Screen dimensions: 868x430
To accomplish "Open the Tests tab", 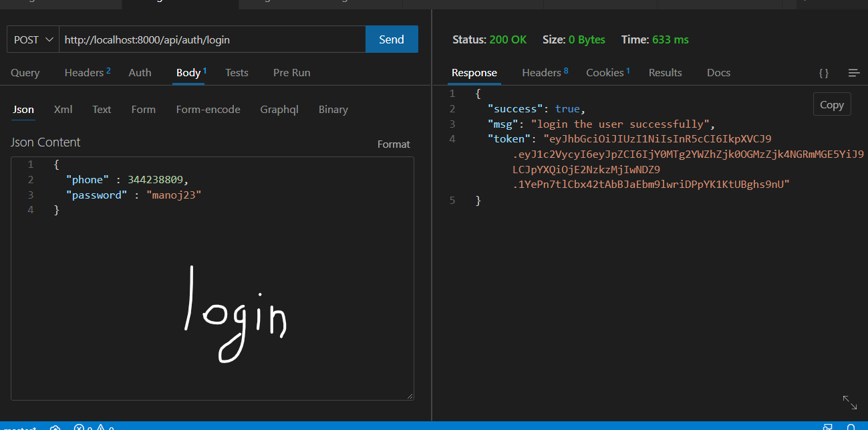I will (237, 72).
